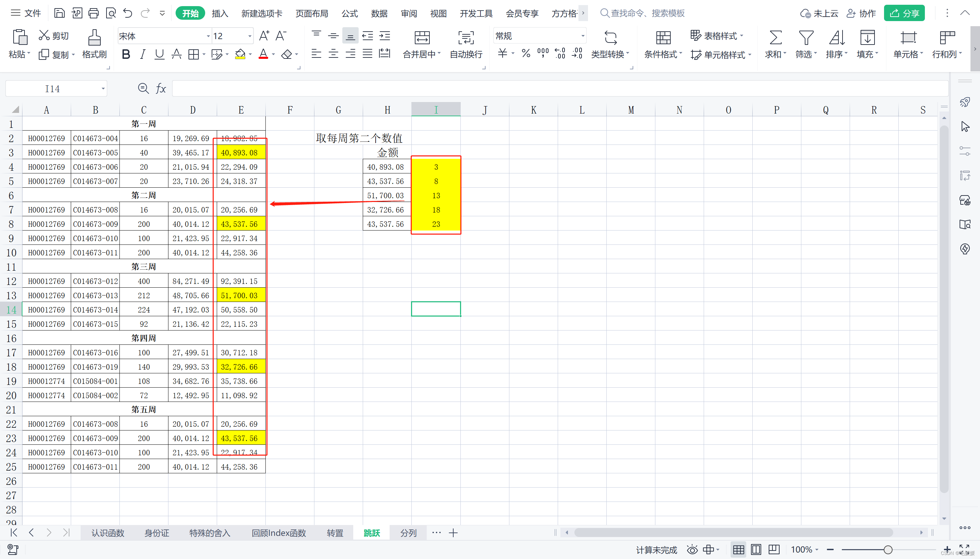Click the AutoSum (求和) icon

point(775,38)
